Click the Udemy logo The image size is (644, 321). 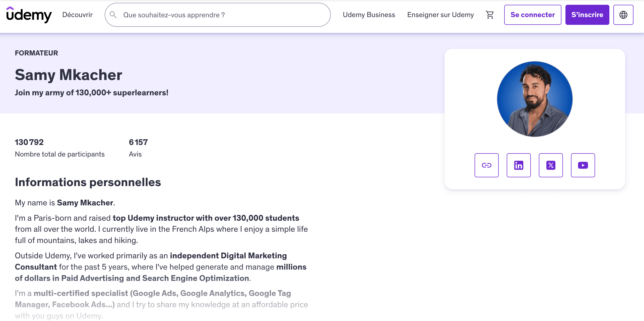pos(29,15)
